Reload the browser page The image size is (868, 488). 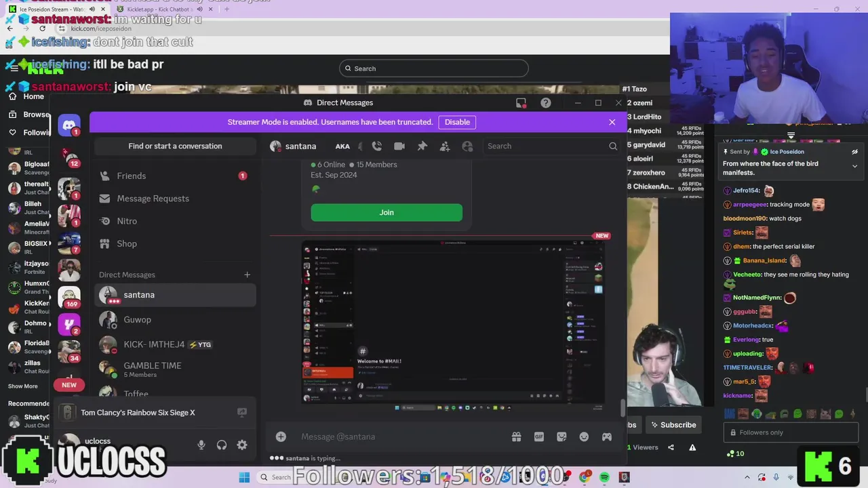(42, 28)
